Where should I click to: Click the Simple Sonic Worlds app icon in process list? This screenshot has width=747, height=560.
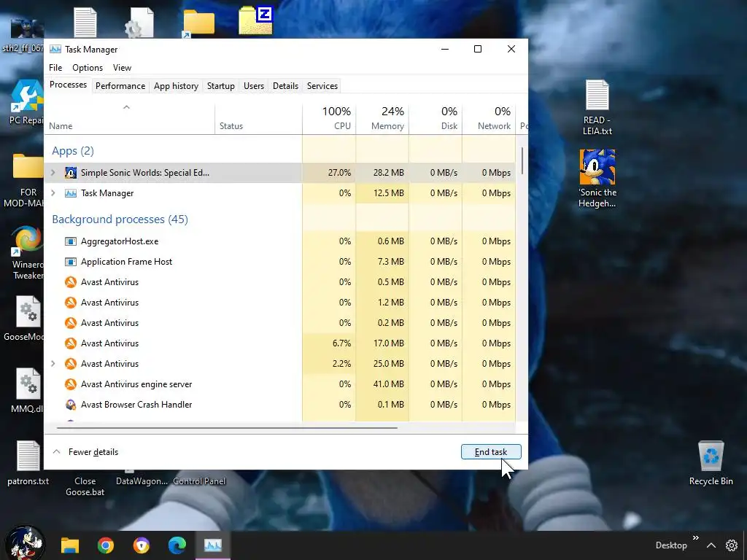(x=71, y=172)
